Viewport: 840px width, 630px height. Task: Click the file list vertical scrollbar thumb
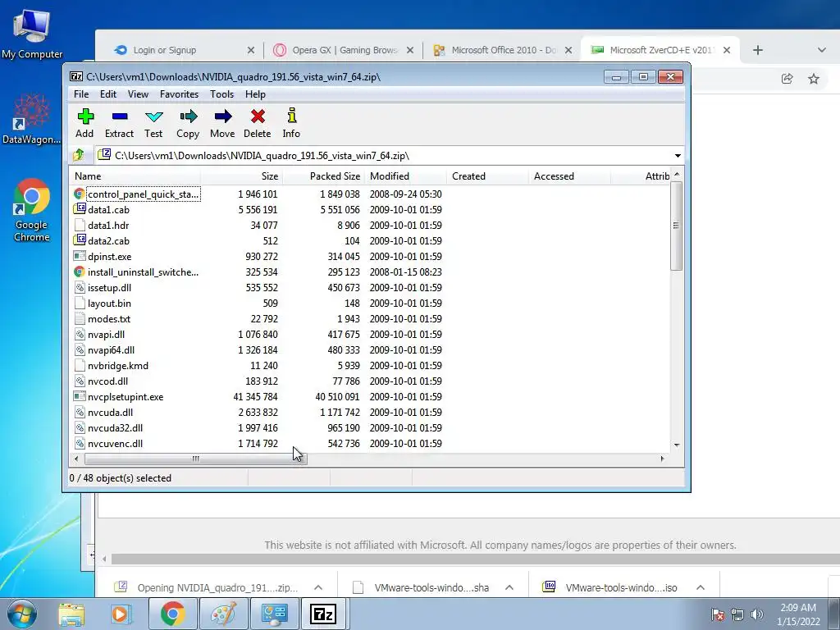(676, 226)
